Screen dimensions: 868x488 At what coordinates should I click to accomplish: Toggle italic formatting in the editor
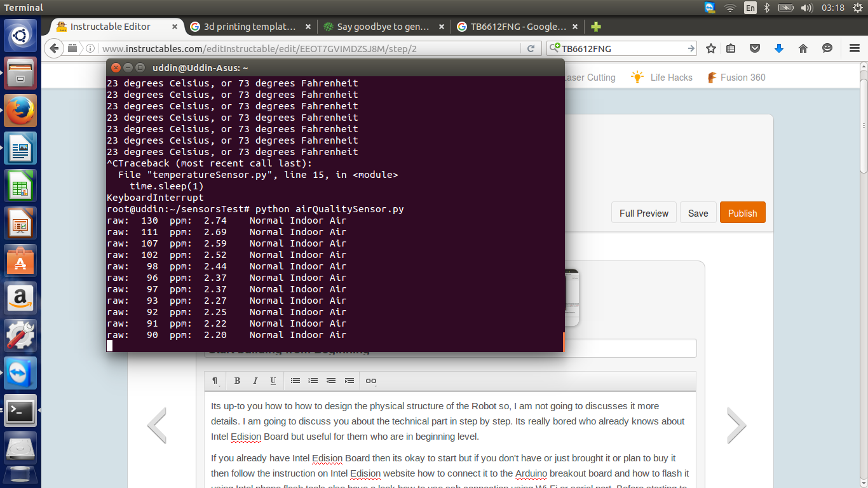(255, 381)
